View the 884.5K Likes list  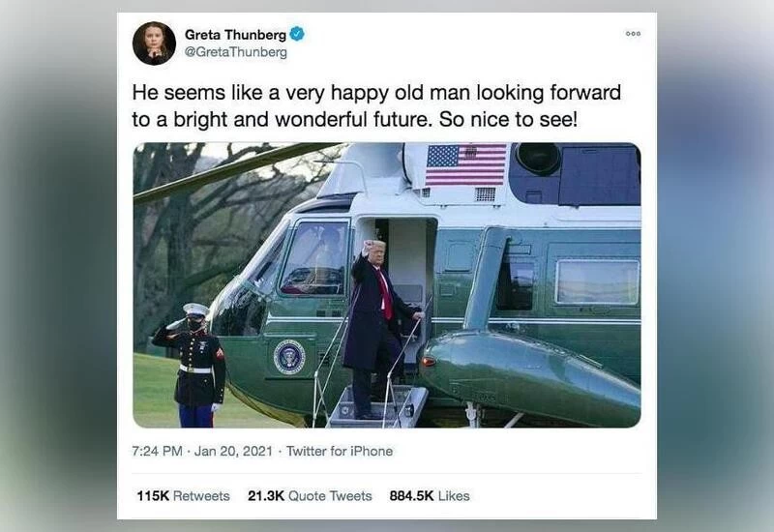[430, 496]
